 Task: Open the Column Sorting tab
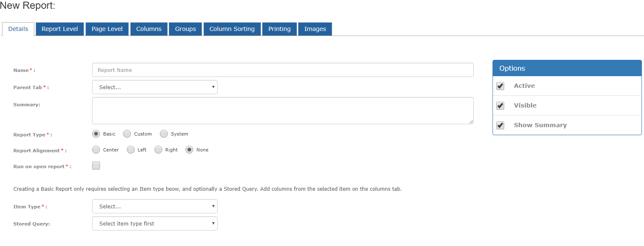coord(232,29)
